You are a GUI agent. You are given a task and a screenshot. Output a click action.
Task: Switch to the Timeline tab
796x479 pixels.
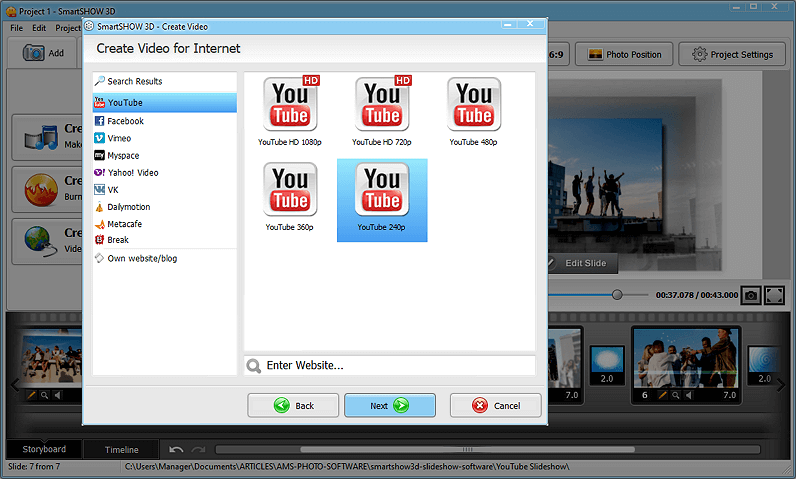121,450
